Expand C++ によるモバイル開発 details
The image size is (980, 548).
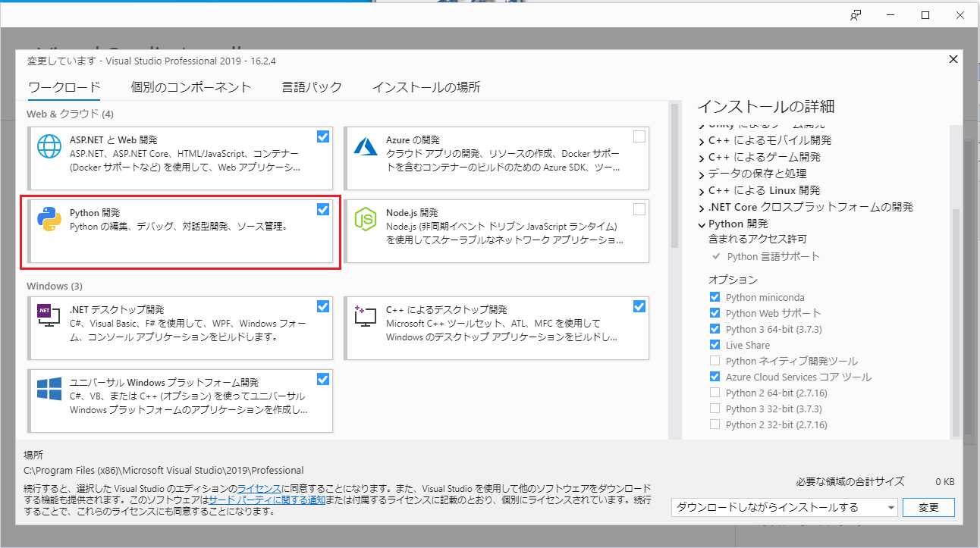click(x=702, y=141)
